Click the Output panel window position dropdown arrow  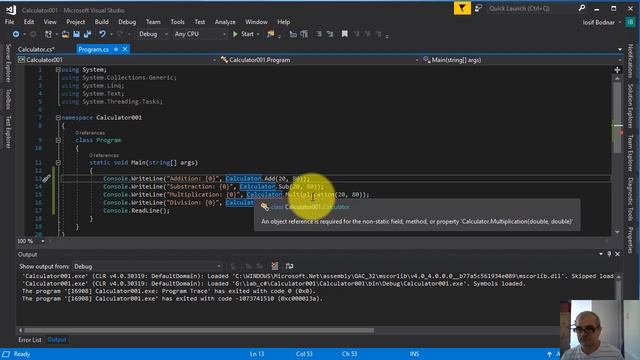click(x=601, y=254)
